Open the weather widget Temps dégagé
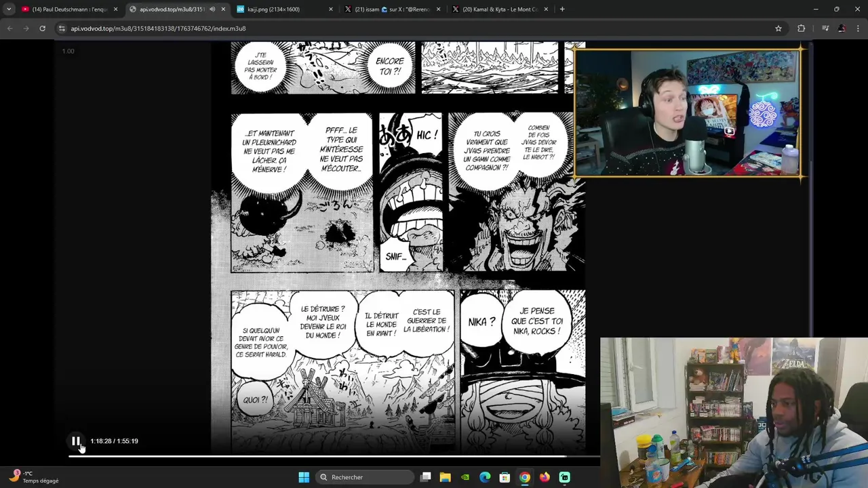This screenshot has height=488, width=868. 33,477
